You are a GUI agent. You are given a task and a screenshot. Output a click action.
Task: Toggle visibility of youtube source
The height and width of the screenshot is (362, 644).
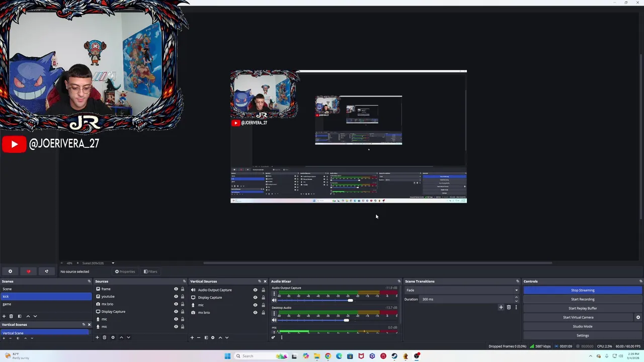coord(176,297)
